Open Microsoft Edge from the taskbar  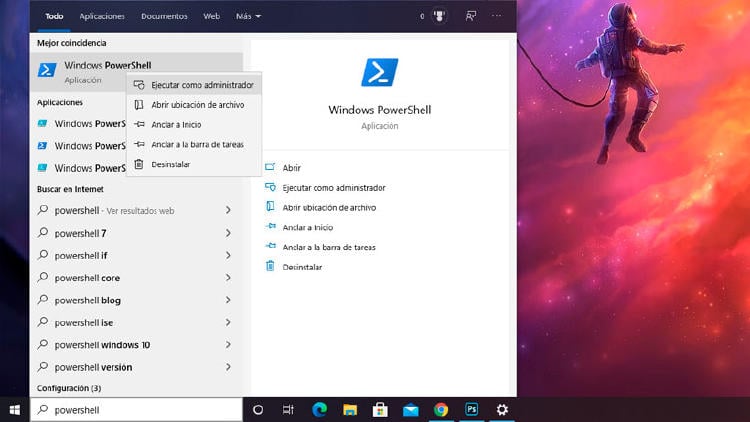pyautogui.click(x=319, y=409)
